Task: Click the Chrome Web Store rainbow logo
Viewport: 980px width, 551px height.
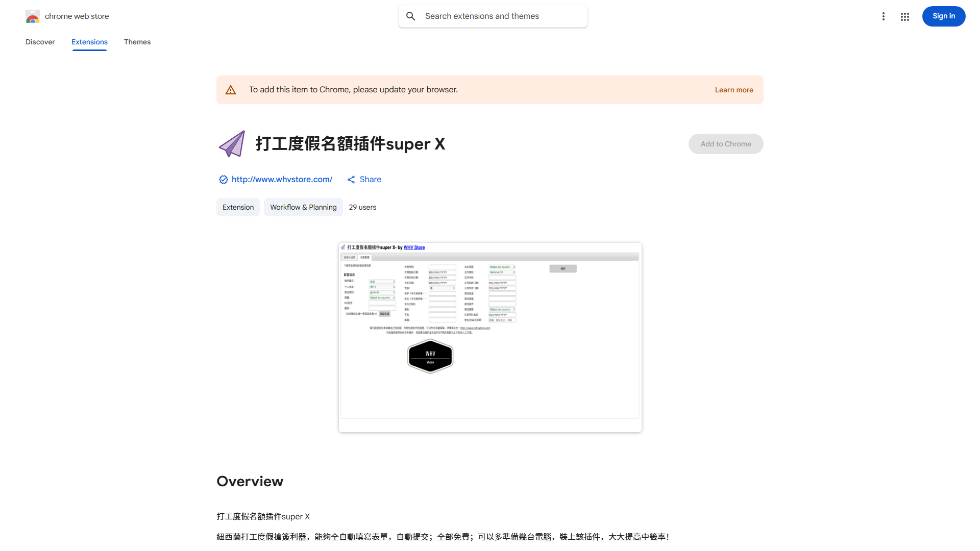Action: 33,16
